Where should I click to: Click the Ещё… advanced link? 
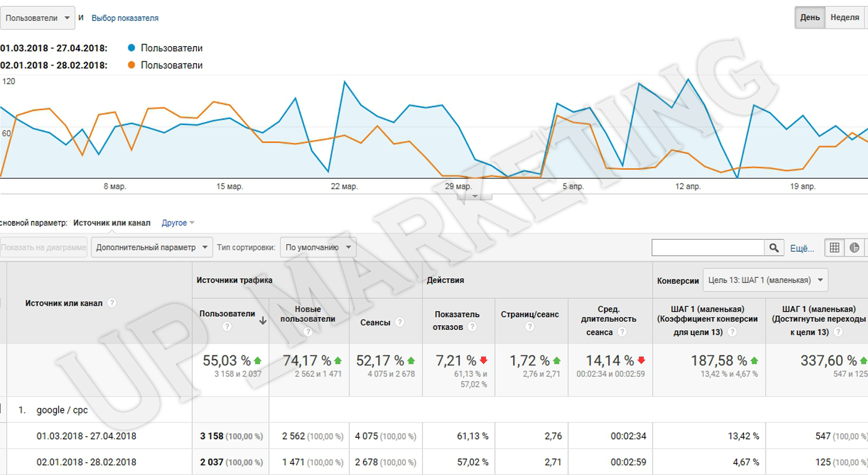802,248
